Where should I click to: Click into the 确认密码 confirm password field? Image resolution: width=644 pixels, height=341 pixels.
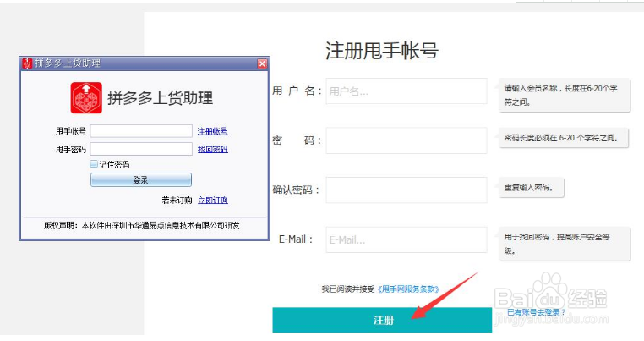click(x=407, y=190)
